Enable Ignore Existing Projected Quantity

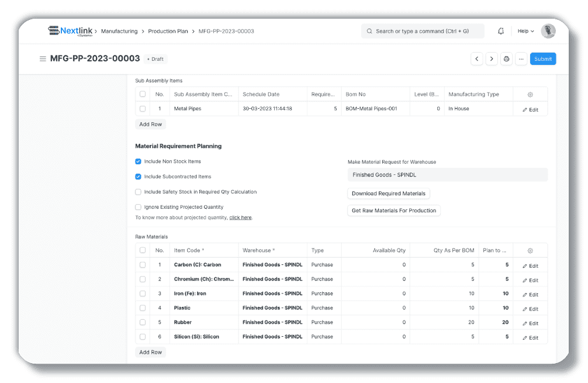[x=138, y=206]
